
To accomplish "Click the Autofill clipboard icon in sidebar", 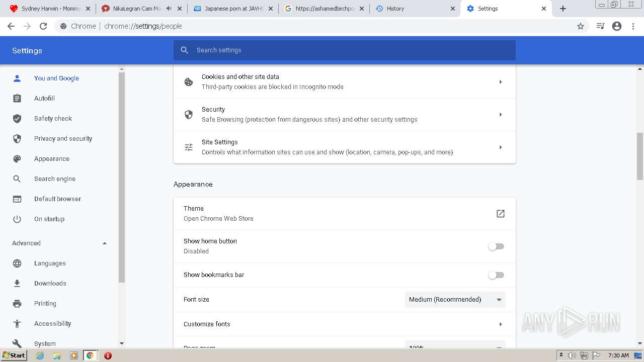I will coord(17,99).
